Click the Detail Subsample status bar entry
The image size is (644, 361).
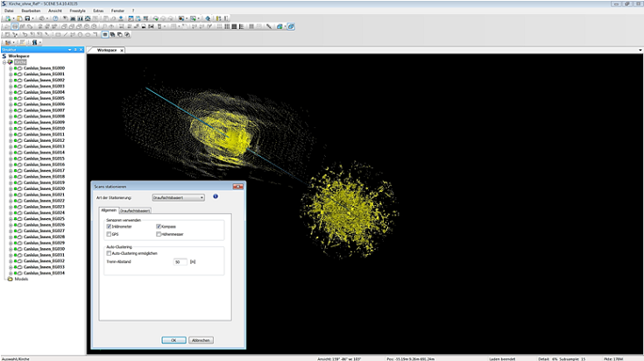[x=562, y=359]
